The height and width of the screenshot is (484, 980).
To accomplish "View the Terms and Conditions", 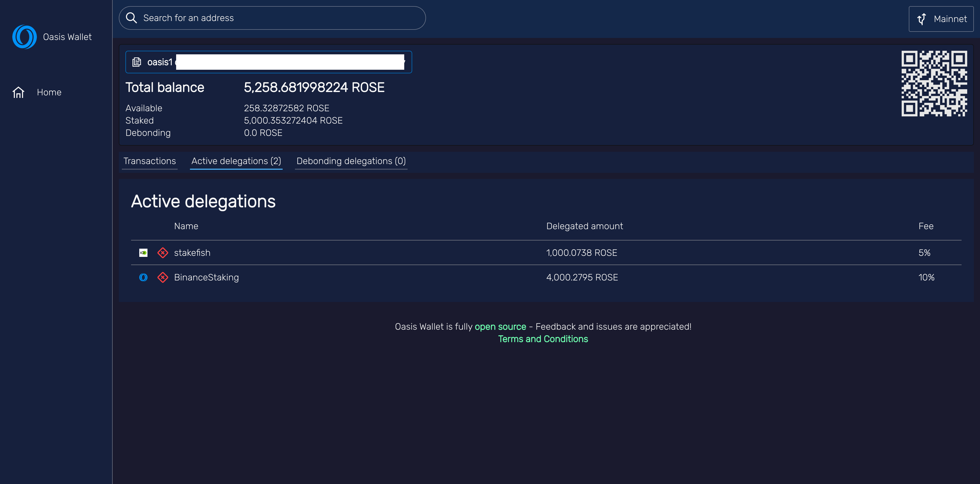I will (543, 339).
